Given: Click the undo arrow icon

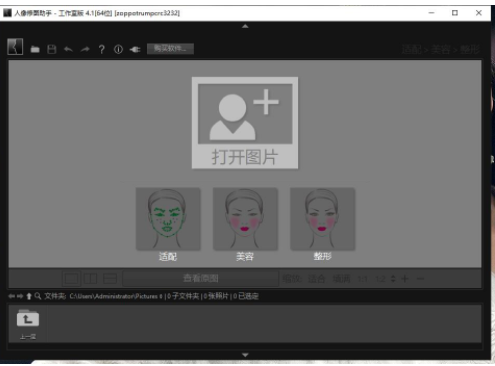Looking at the screenshot, I should (68, 50).
